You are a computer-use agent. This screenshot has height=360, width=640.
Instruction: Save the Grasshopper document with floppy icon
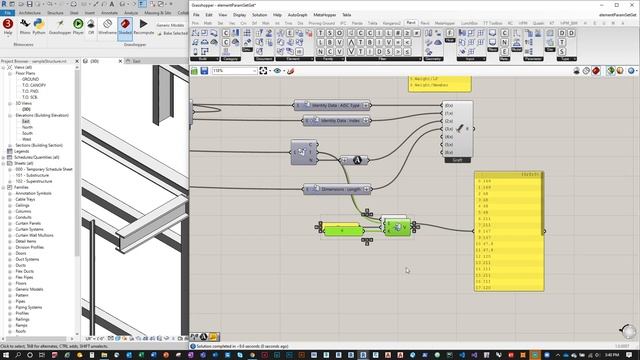click(x=204, y=71)
